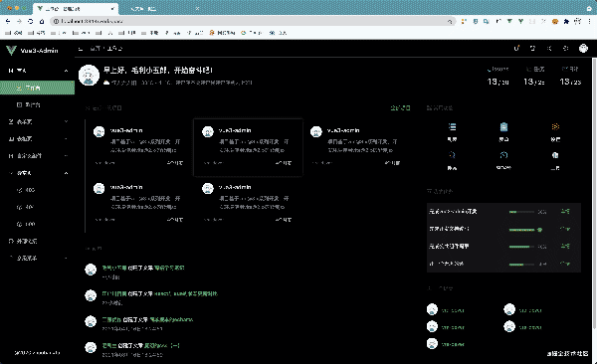
Task: Click the browser home icon
Action: pyautogui.click(x=42, y=21)
